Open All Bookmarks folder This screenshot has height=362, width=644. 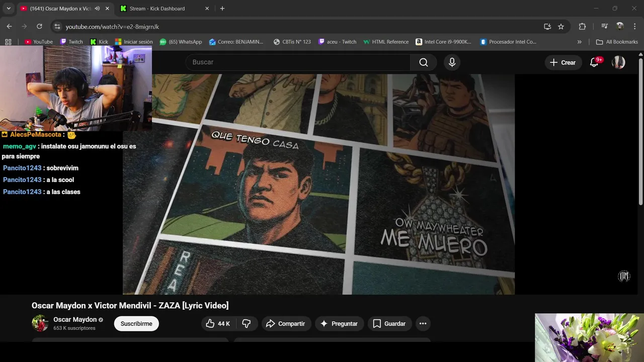(x=617, y=42)
